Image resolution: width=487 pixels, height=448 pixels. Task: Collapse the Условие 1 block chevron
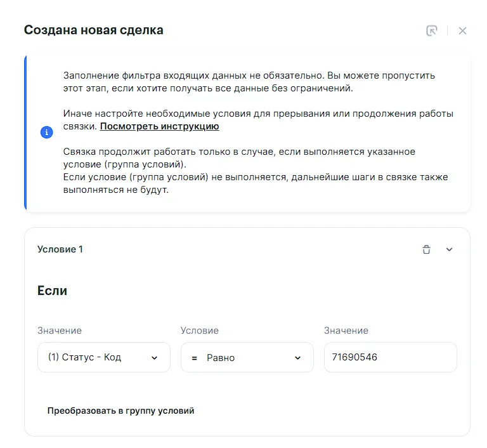(450, 249)
